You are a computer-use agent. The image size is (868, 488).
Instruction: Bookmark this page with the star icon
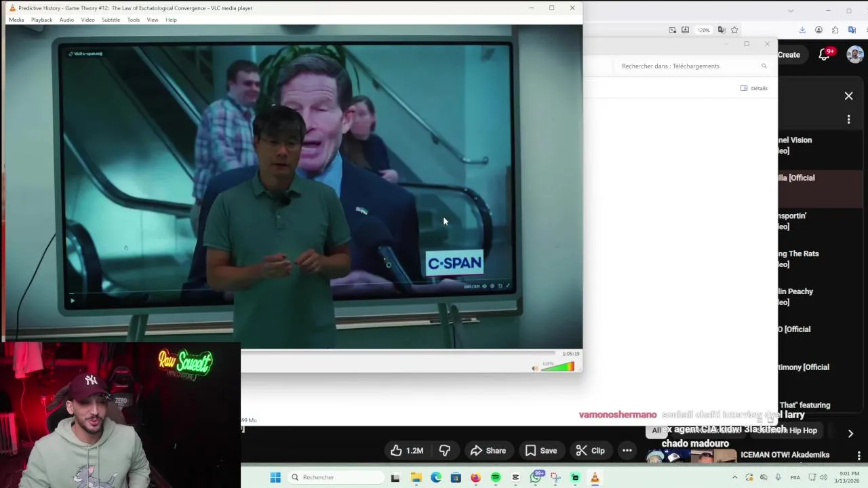734,30
